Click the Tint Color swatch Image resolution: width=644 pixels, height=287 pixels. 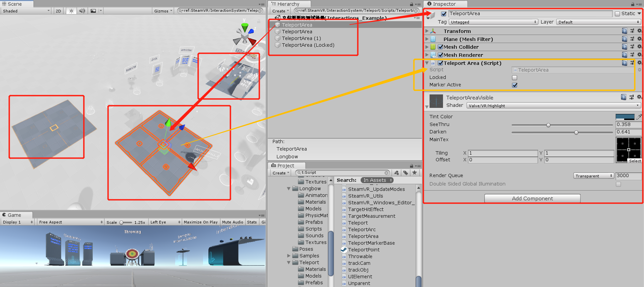(625, 117)
